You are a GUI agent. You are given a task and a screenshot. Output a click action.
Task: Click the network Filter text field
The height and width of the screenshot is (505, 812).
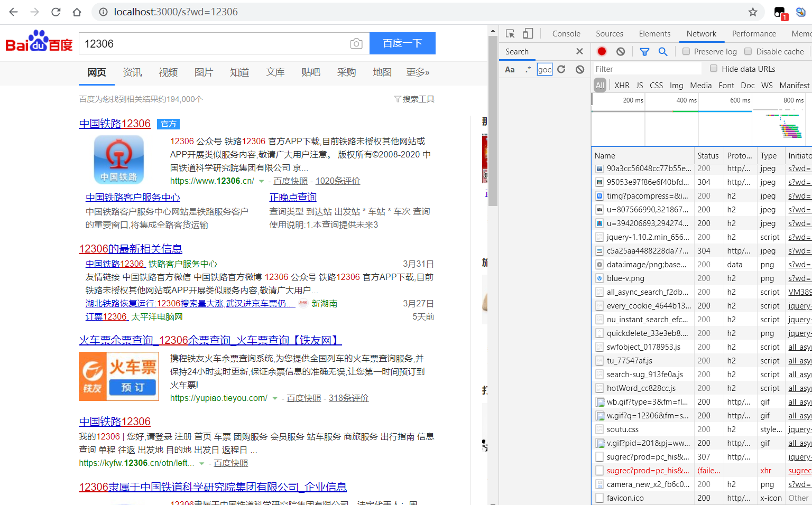647,69
